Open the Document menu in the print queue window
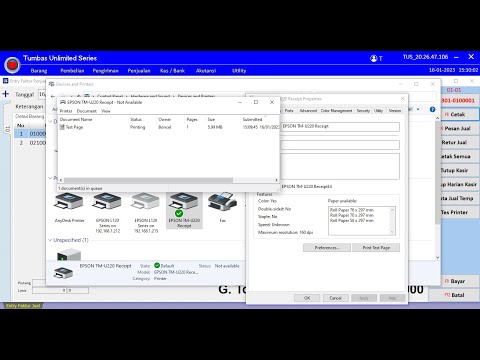The width and height of the screenshot is (480, 360). [x=87, y=111]
